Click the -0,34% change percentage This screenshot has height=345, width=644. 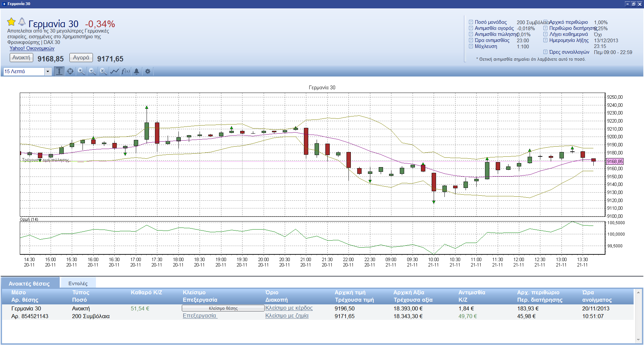(100, 24)
